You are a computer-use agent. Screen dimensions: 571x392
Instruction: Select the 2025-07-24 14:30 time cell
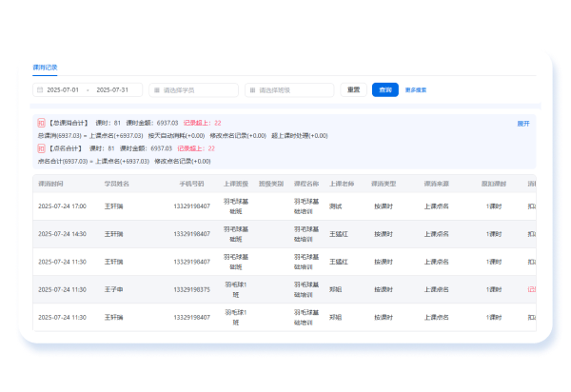point(62,234)
